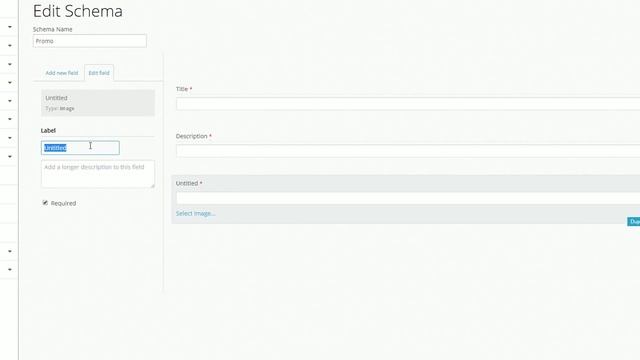Click the longer description textarea
The image size is (640, 360).
pos(98,174)
